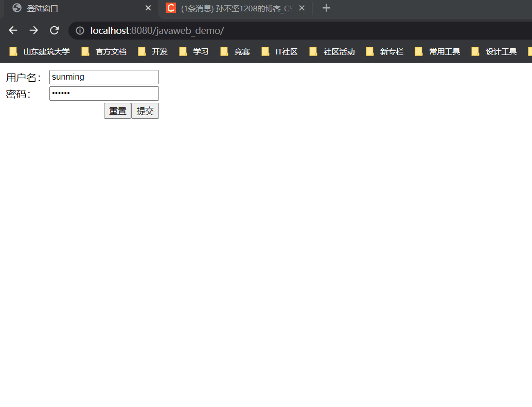Click the back navigation arrow
This screenshot has width=532, height=407.
click(x=12, y=30)
